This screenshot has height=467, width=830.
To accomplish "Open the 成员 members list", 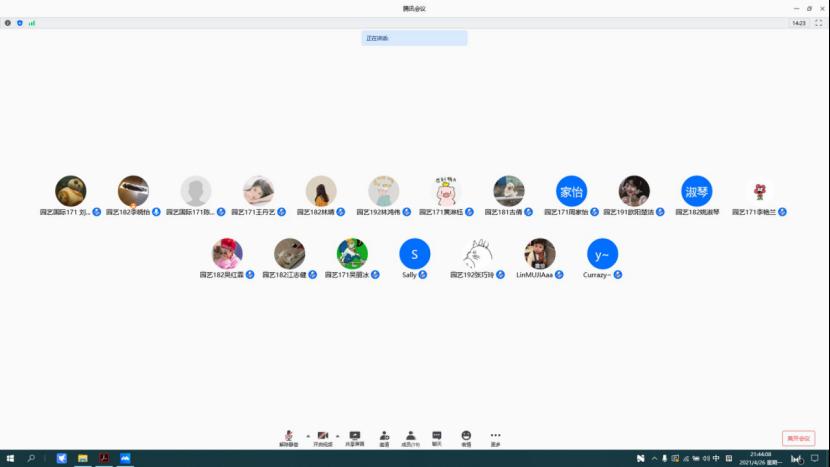I will 410,437.
